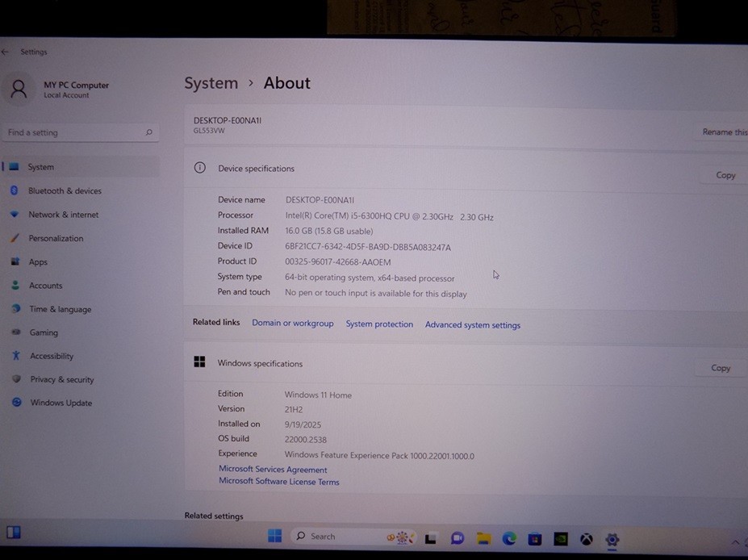Go back with the Settings back arrow
This screenshot has width=748, height=560.
click(6, 52)
